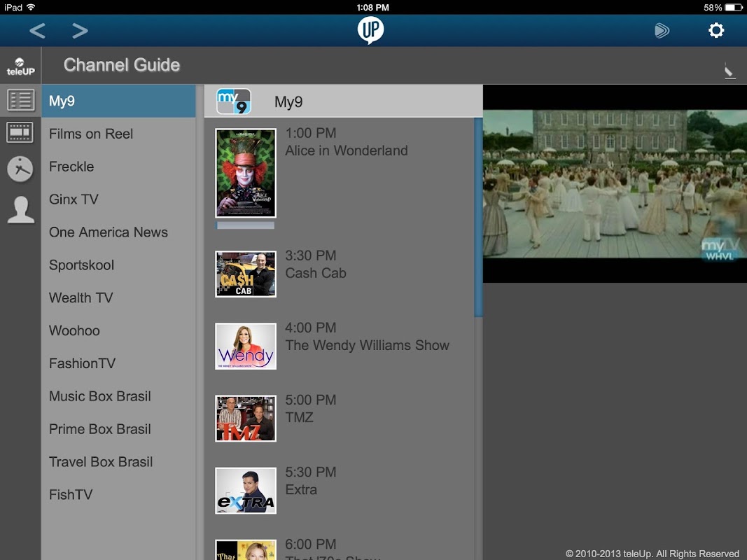Select Ginx TV channel

(118, 199)
